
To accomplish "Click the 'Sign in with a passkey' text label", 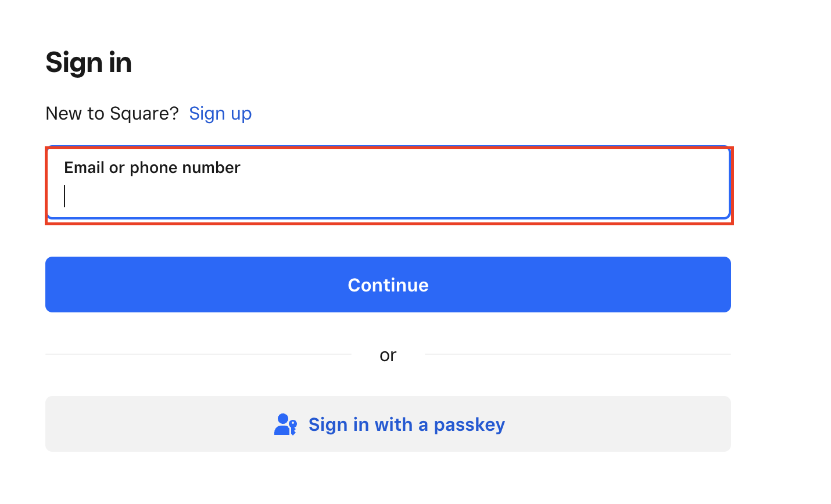I will click(407, 424).
